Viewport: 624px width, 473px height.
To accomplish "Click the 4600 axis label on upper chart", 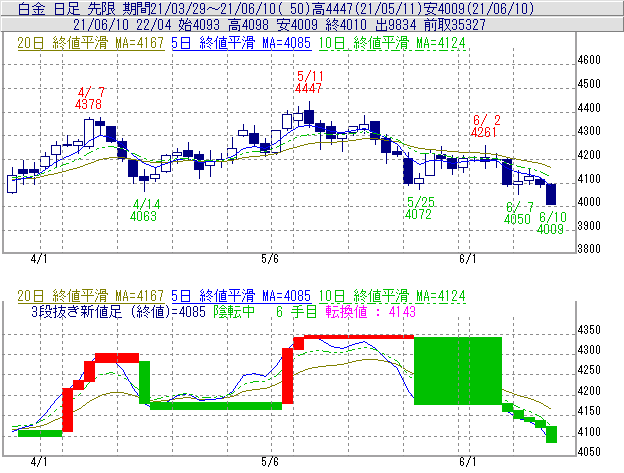I will 589,60.
